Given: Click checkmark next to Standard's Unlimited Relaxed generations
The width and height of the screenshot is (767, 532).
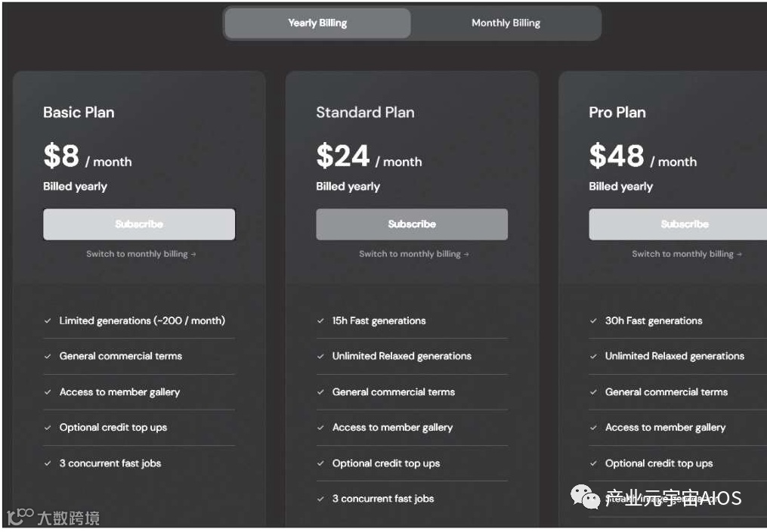Looking at the screenshot, I should (x=320, y=357).
